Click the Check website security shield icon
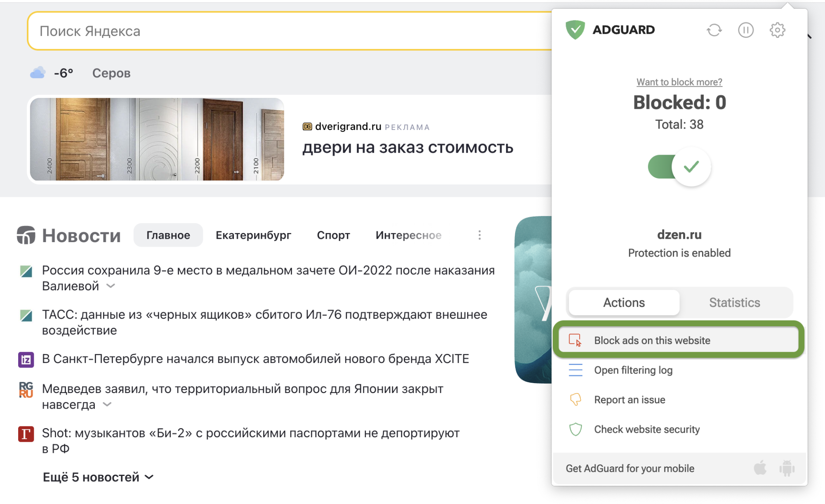Viewport: 825px width, 504px height. click(x=575, y=429)
